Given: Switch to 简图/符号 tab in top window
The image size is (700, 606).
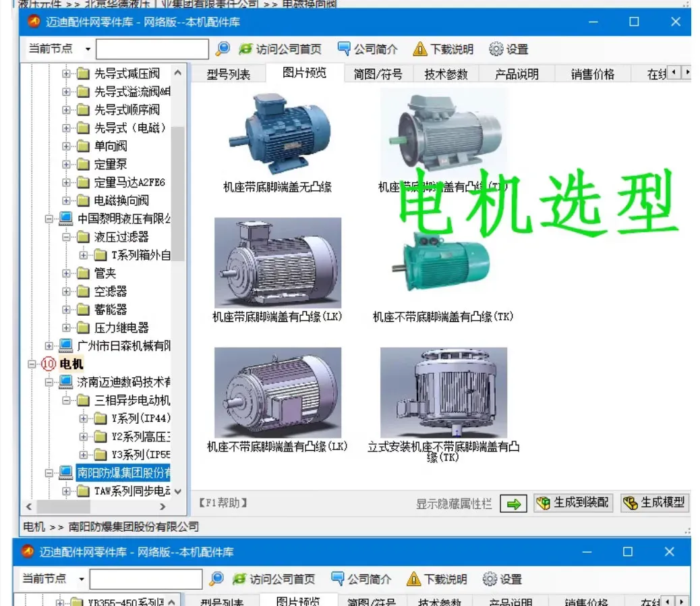Looking at the screenshot, I should pos(378,74).
